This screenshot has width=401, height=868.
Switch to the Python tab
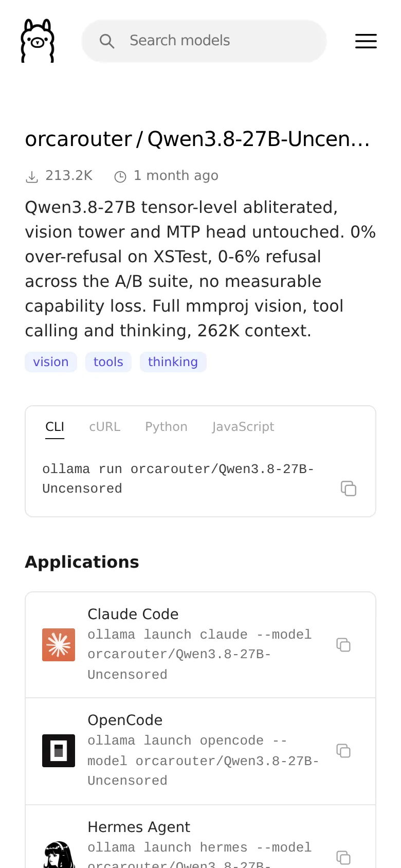166,427
